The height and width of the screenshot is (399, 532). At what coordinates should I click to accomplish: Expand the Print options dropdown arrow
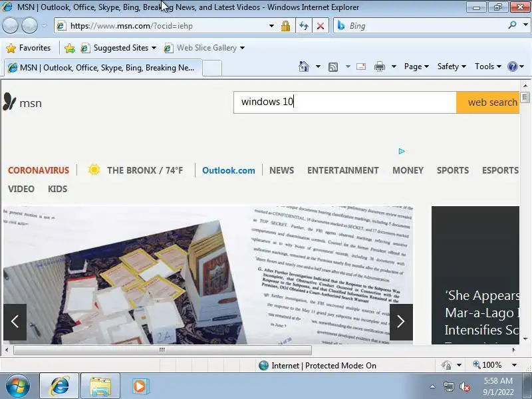coord(394,66)
